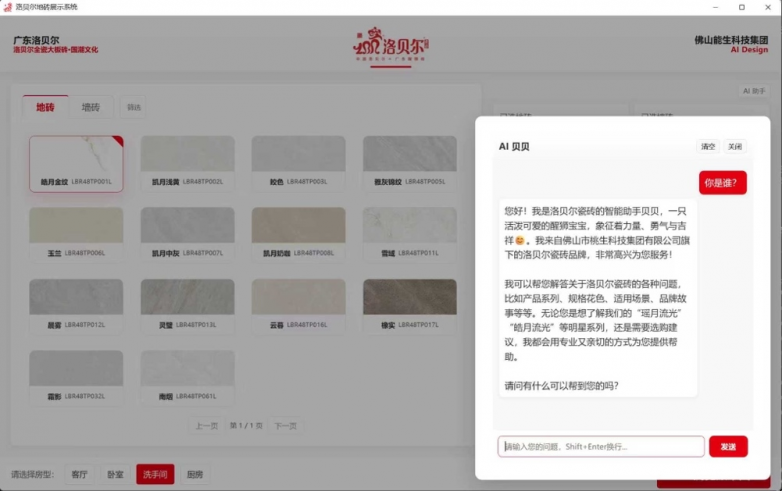Click the 你是谁? chat bubble

click(723, 182)
